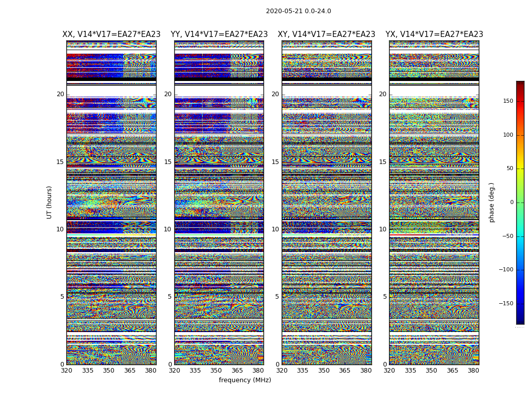Click the colorbar tick label '100'

click(x=508, y=135)
